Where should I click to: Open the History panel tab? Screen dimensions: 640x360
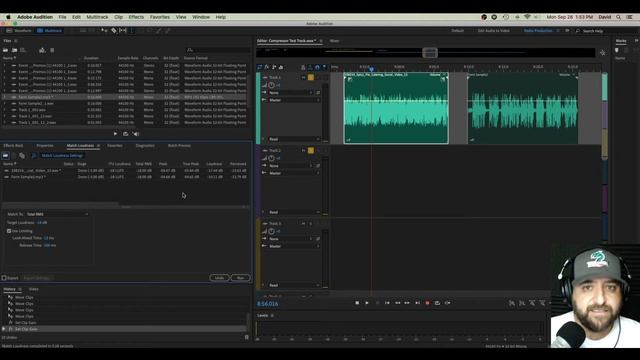click(9, 289)
